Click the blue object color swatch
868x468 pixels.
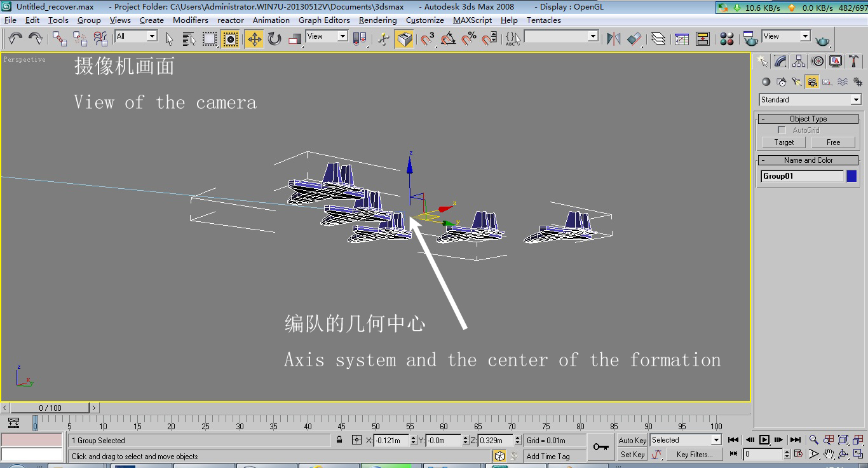click(851, 176)
